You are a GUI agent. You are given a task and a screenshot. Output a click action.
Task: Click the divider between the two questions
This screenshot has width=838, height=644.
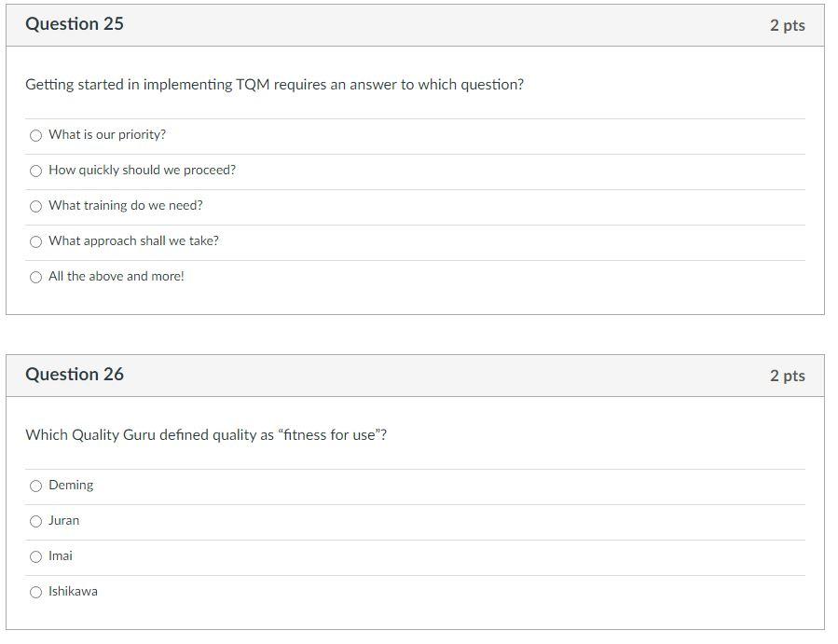(419, 334)
